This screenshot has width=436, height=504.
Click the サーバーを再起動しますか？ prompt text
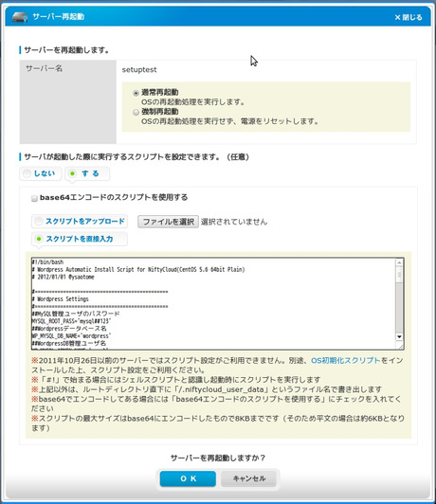coord(218,458)
